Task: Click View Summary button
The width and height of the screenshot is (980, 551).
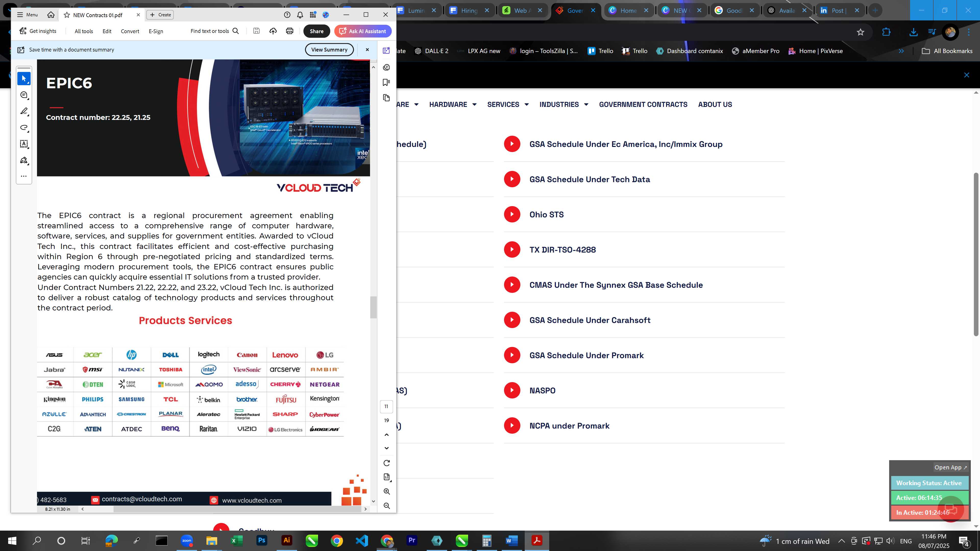Action: [329, 50]
